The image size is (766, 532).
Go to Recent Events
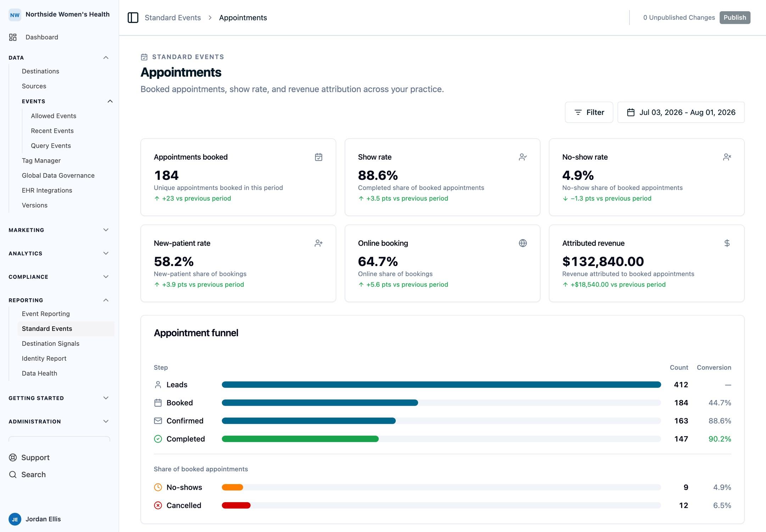[52, 131]
